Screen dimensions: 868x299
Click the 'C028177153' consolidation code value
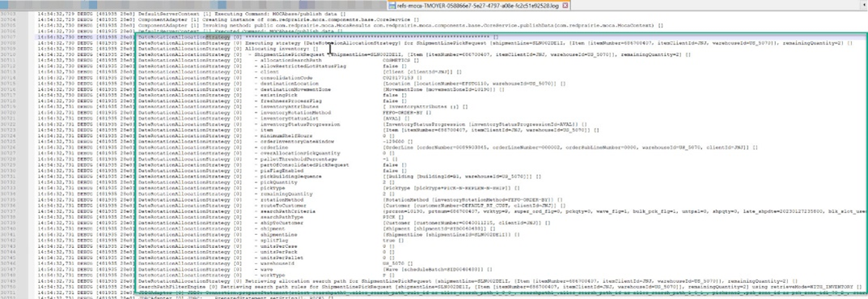(x=397, y=78)
